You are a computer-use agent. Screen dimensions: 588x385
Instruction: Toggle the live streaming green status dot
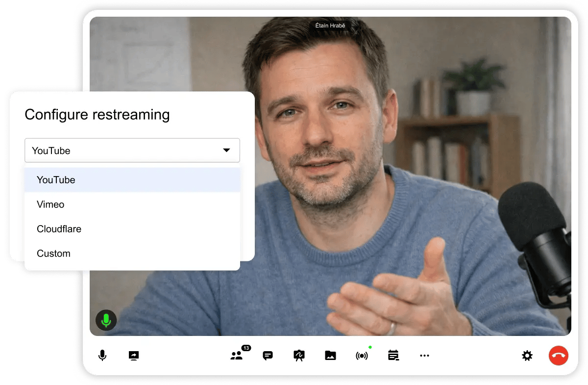tap(371, 346)
